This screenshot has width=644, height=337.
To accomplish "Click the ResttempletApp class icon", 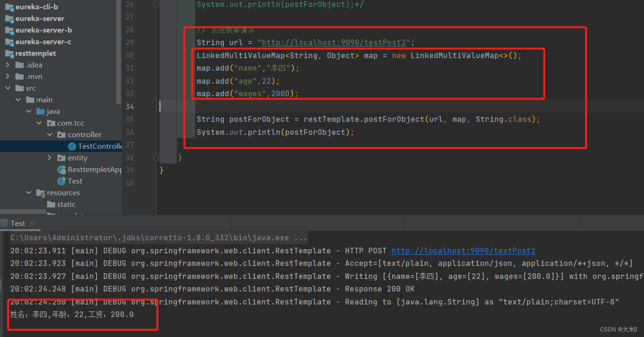I will click(x=61, y=170).
